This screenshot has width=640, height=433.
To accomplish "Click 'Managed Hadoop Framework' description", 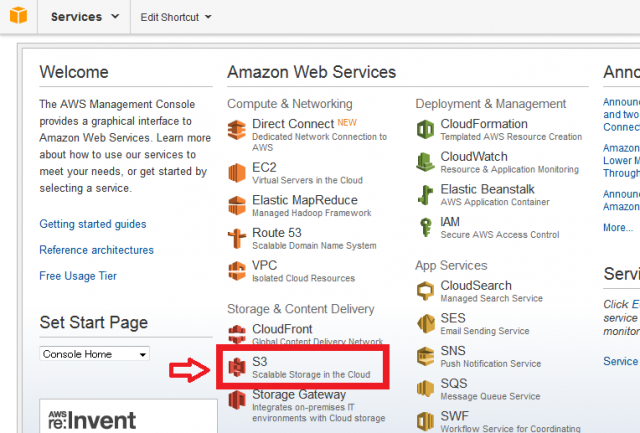I will point(312,213).
